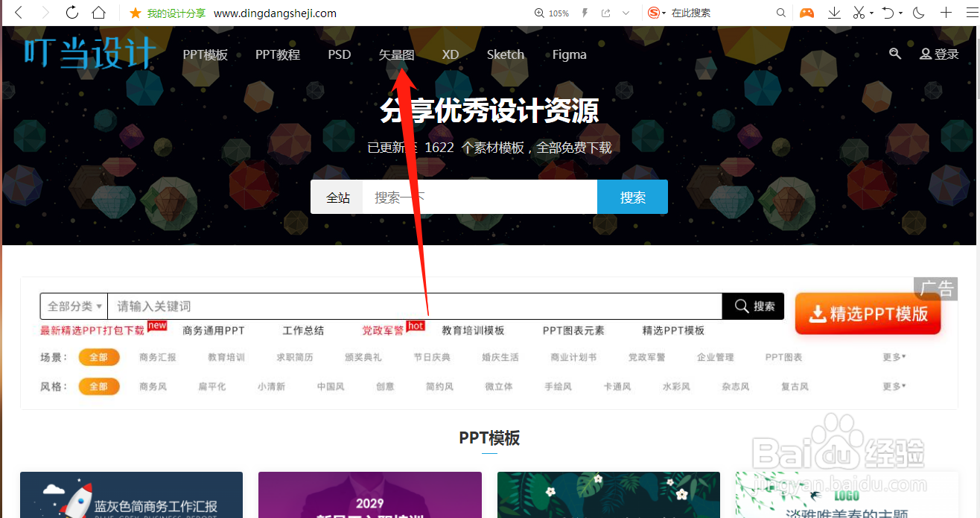This screenshot has width=980, height=518.
Task: Open the Figma nav item
Action: (570, 54)
